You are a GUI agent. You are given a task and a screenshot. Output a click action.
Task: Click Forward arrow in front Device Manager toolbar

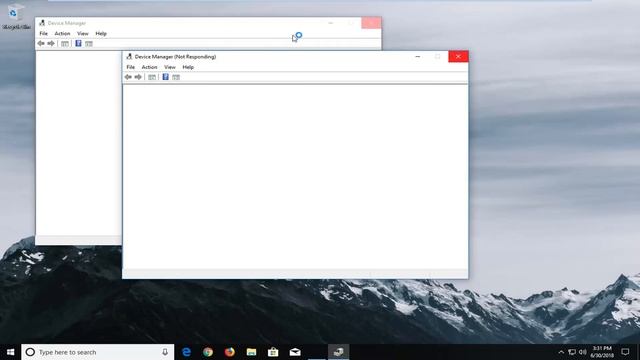(138, 77)
